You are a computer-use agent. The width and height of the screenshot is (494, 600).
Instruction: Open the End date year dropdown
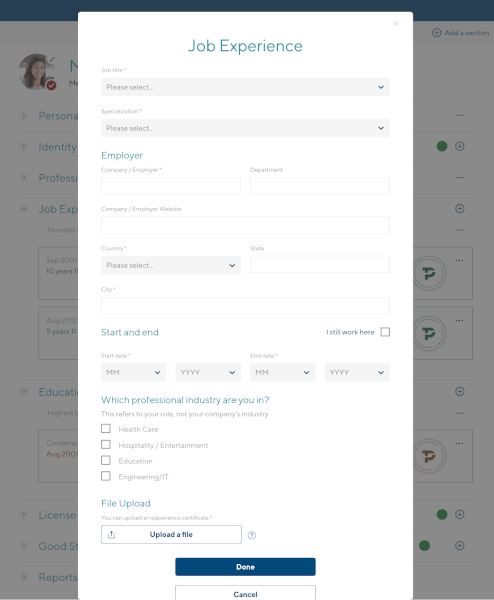click(357, 372)
